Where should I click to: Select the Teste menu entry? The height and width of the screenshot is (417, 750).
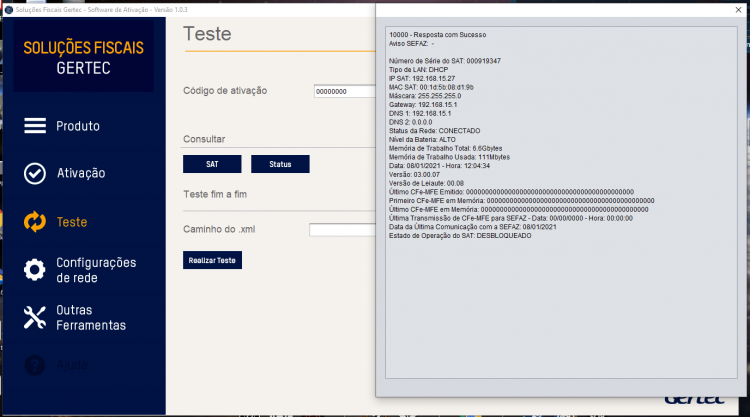[x=72, y=222]
